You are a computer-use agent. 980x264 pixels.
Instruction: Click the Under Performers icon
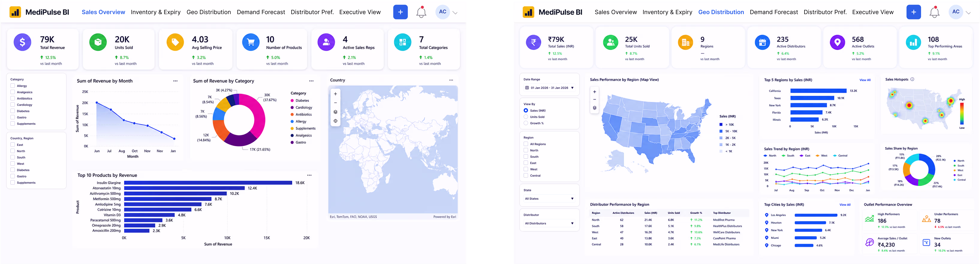(926, 219)
